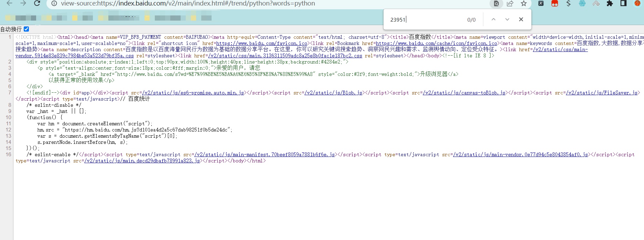Screen dimensions: 644x240
Task: Open the vendor.5914e83e839c7984be53a523d79bf35a.css link
Action: [75, 56]
